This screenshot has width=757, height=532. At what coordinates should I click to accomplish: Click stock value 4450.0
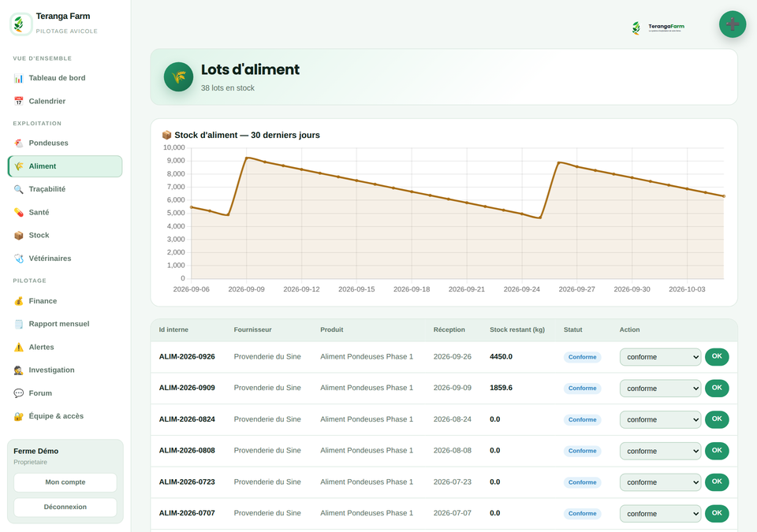click(x=501, y=357)
